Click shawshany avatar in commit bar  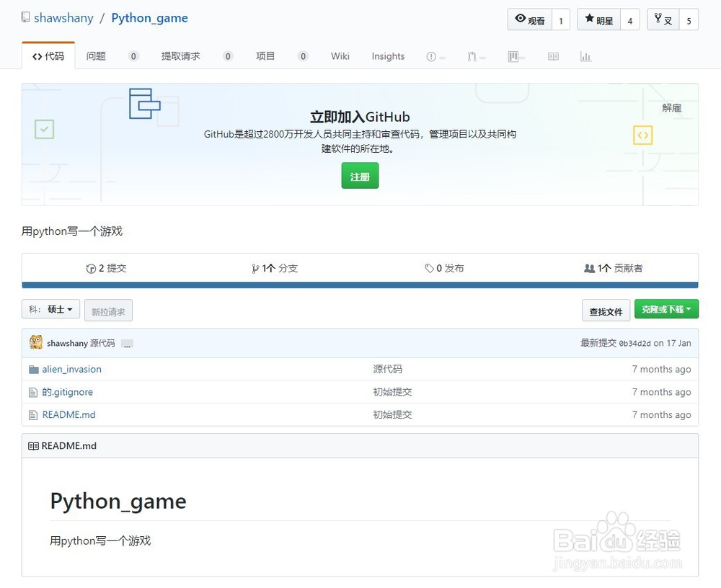[x=36, y=342]
